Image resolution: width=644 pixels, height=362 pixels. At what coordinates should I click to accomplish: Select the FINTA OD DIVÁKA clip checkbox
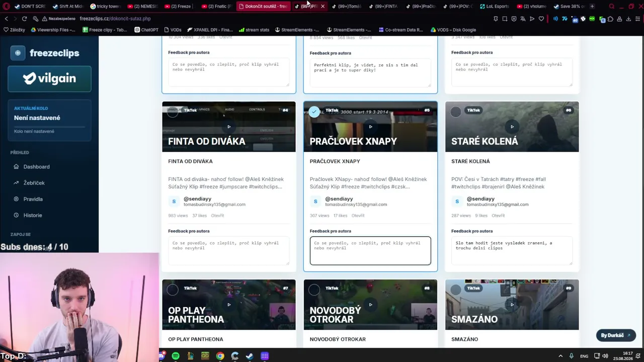[173, 112]
